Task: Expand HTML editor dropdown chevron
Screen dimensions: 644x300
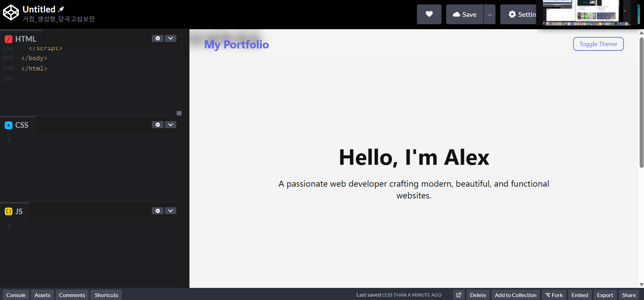Action: point(171,38)
